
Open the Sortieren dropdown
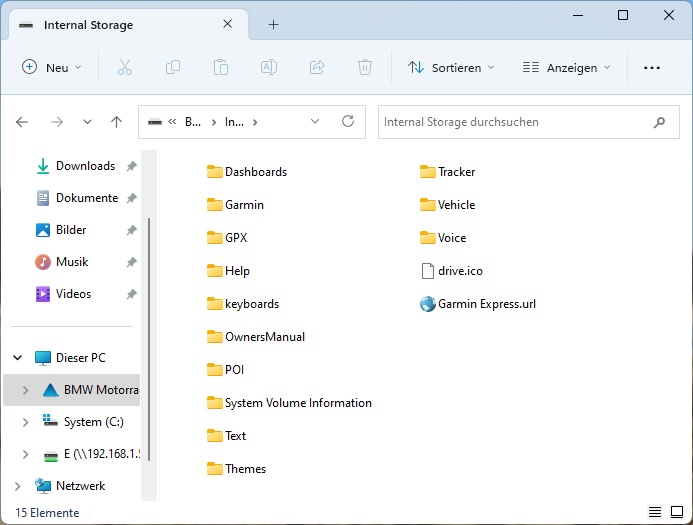[451, 67]
